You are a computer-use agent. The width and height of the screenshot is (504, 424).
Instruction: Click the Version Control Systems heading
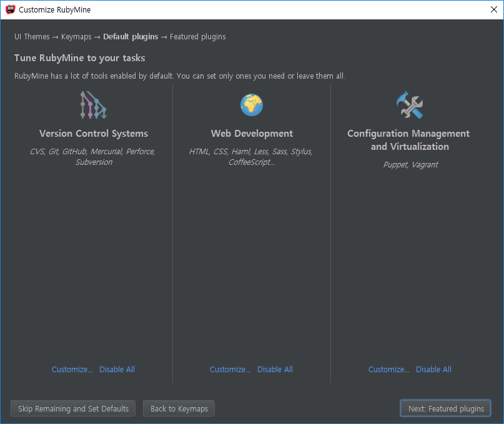point(94,134)
